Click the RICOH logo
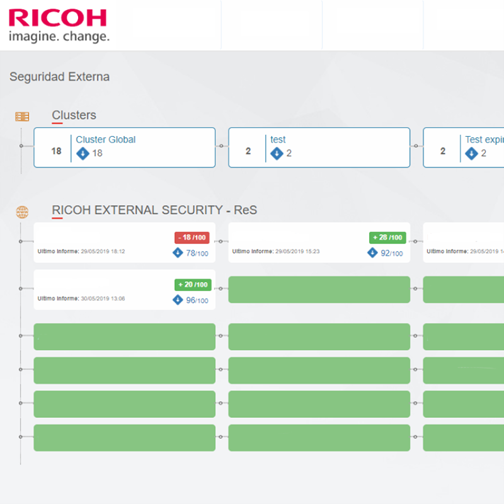 point(59,26)
